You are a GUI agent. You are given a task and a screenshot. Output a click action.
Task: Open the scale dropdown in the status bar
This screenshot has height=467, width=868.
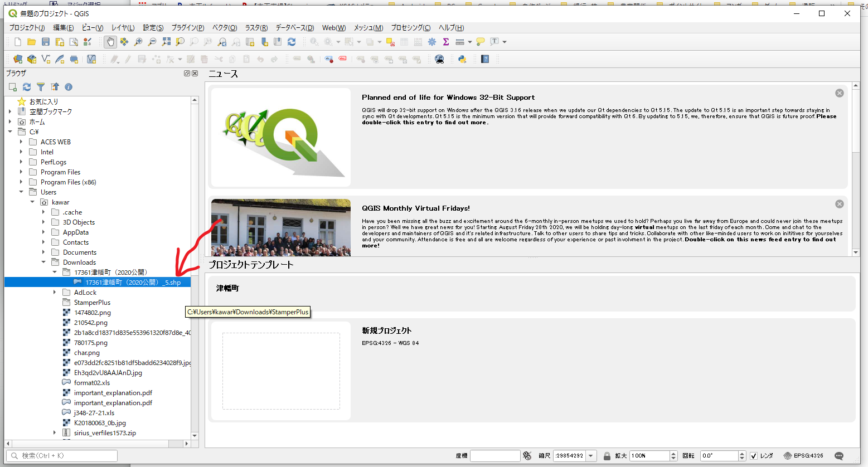click(591, 456)
